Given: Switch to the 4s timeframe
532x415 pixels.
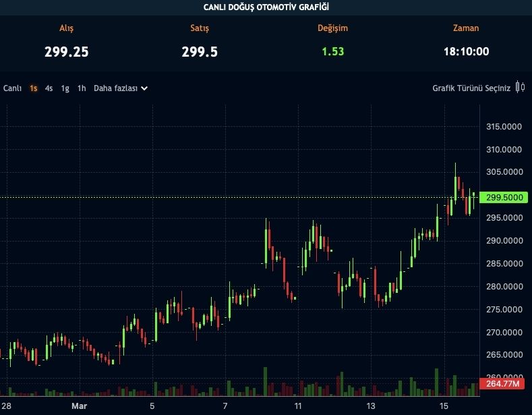Looking at the screenshot, I should 49,88.
